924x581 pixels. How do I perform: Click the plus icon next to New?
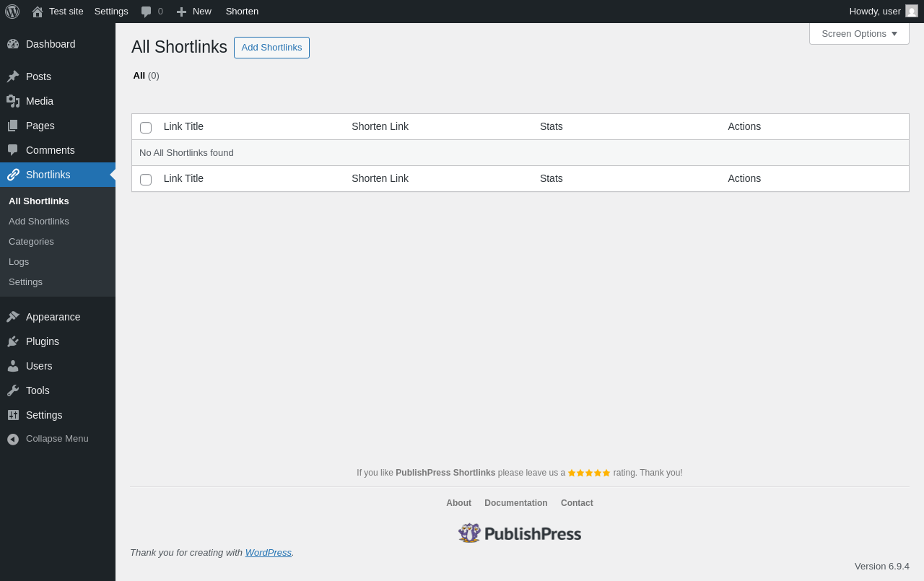click(181, 12)
